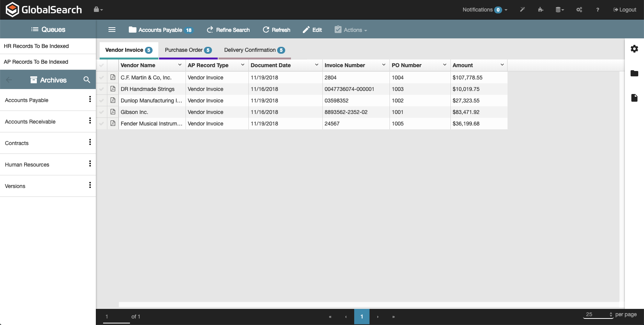Open the document icon in right panel
Viewport: 644px width, 325px height.
(x=634, y=98)
